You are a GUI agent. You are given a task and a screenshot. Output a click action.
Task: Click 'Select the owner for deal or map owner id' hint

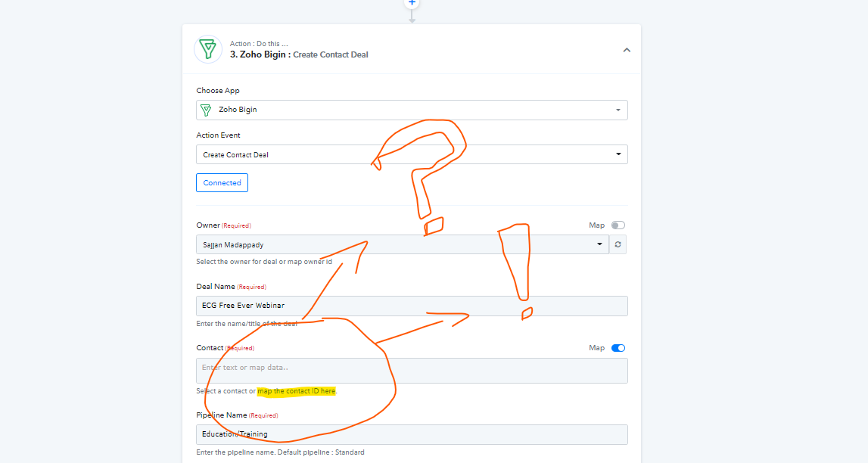(264, 262)
